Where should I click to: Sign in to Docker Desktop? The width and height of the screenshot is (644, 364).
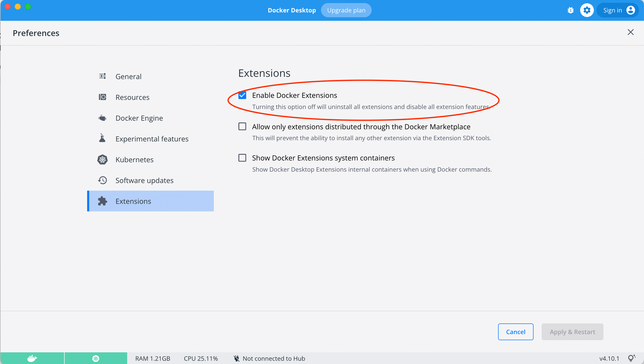617,10
